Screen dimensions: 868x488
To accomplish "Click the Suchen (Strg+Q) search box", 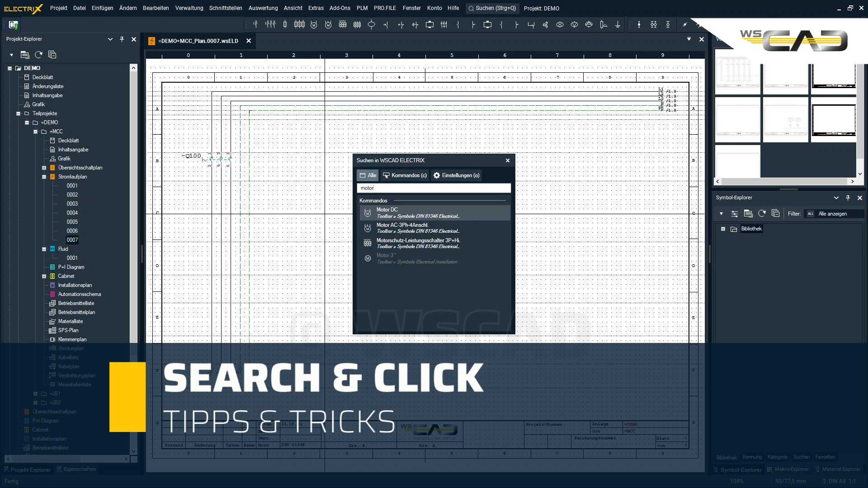I will pyautogui.click(x=492, y=8).
